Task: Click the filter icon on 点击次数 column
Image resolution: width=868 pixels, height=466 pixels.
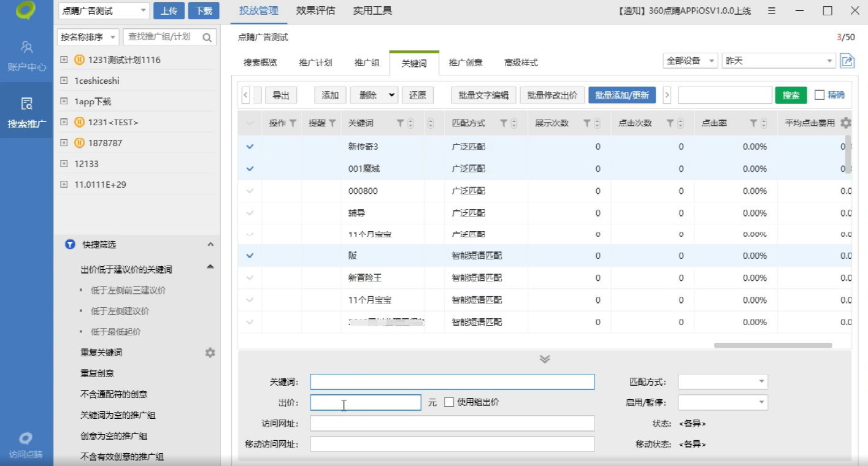Action: click(x=670, y=123)
